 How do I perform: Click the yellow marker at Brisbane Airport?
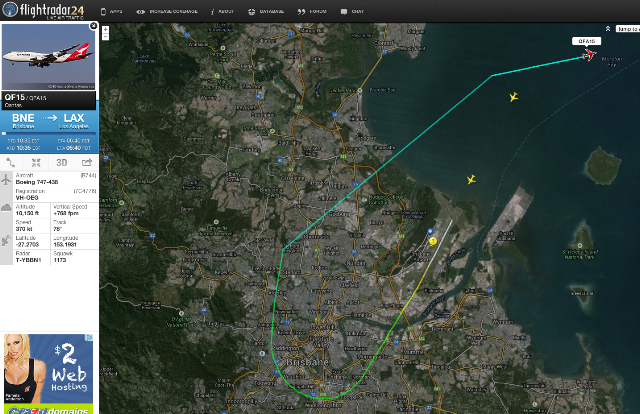tap(433, 241)
